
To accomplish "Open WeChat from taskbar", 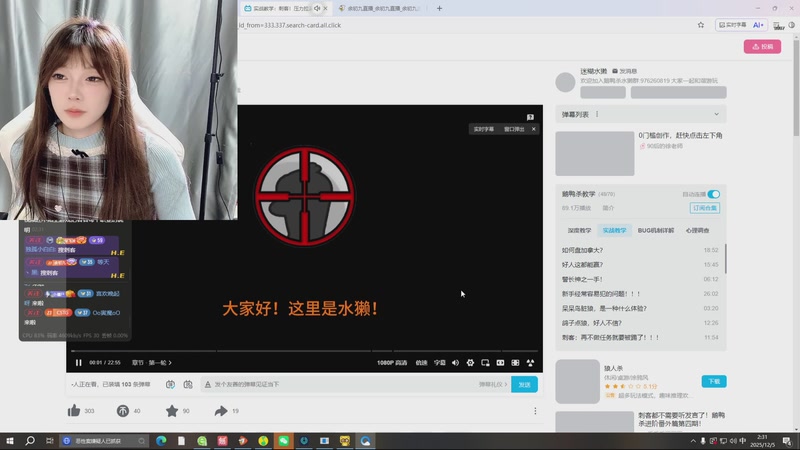I will (x=284, y=441).
